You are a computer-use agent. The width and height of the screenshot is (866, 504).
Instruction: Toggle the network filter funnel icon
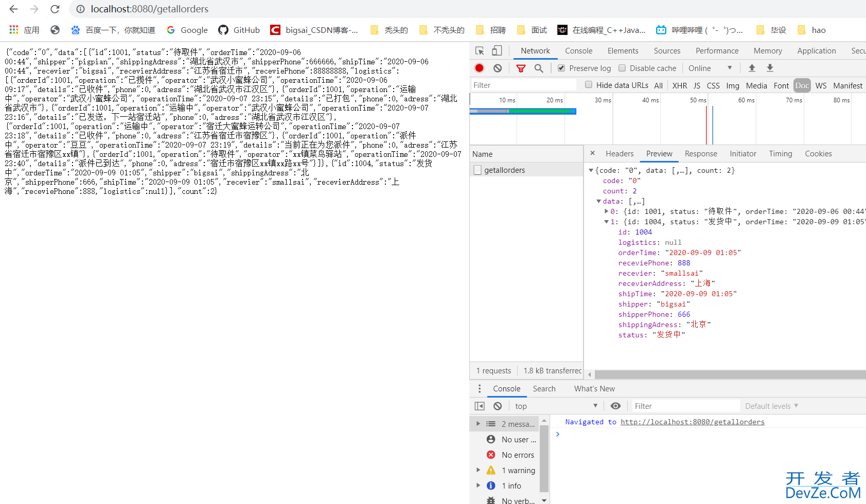click(x=521, y=68)
